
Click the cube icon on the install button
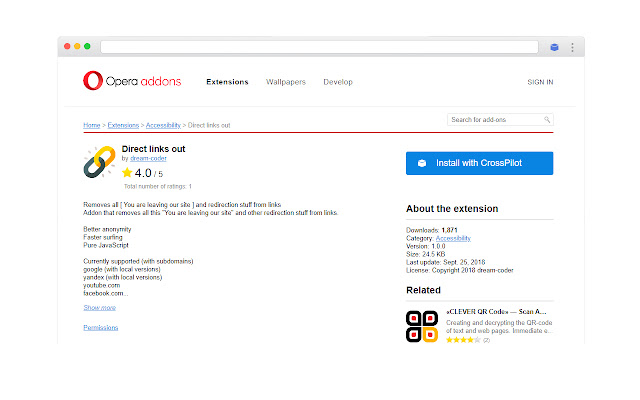coord(422,163)
